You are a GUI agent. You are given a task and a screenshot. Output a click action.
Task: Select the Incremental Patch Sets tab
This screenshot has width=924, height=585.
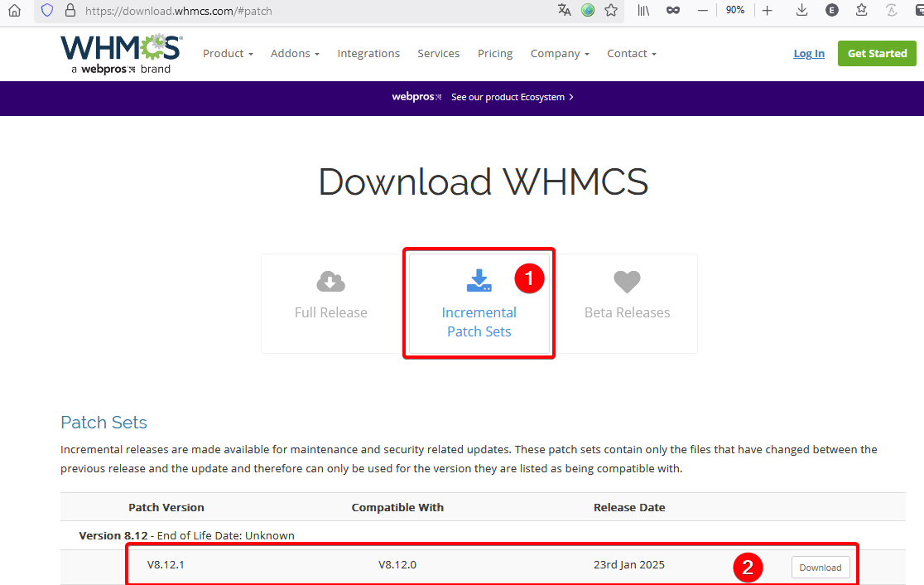(479, 304)
